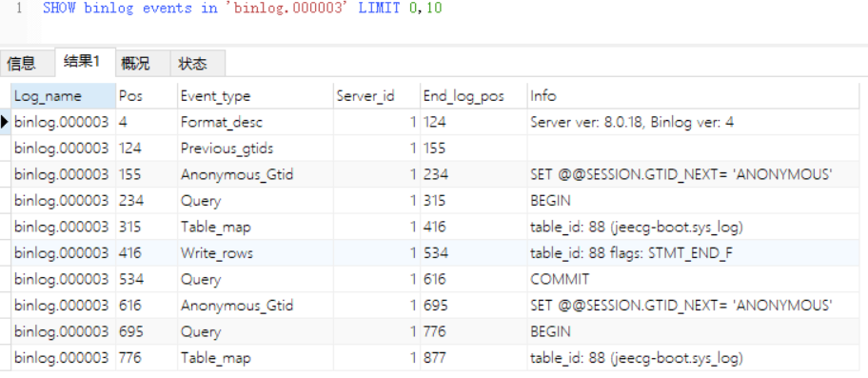Select Pos cell with value 776

[147, 357]
